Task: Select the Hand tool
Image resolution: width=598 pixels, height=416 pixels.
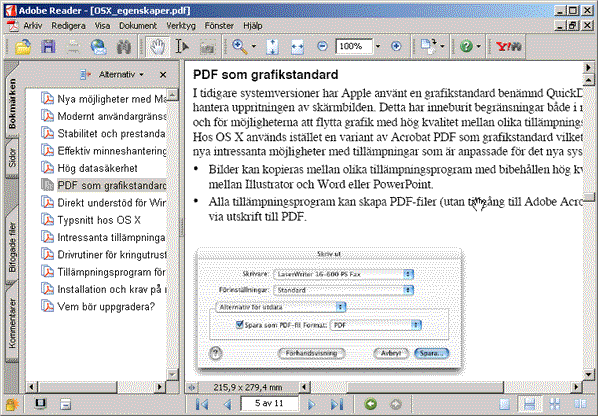Action: 157,47
